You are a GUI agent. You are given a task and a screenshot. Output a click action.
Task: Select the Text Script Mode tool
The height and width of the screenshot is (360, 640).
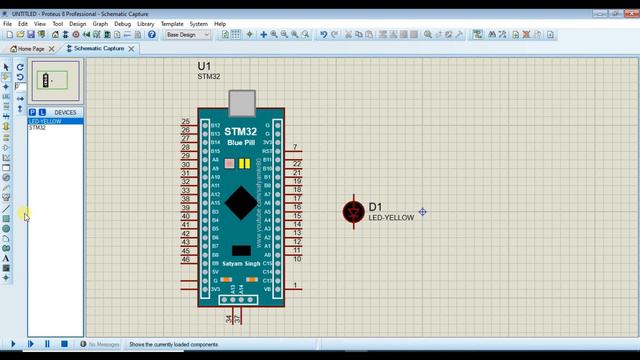(x=6, y=107)
